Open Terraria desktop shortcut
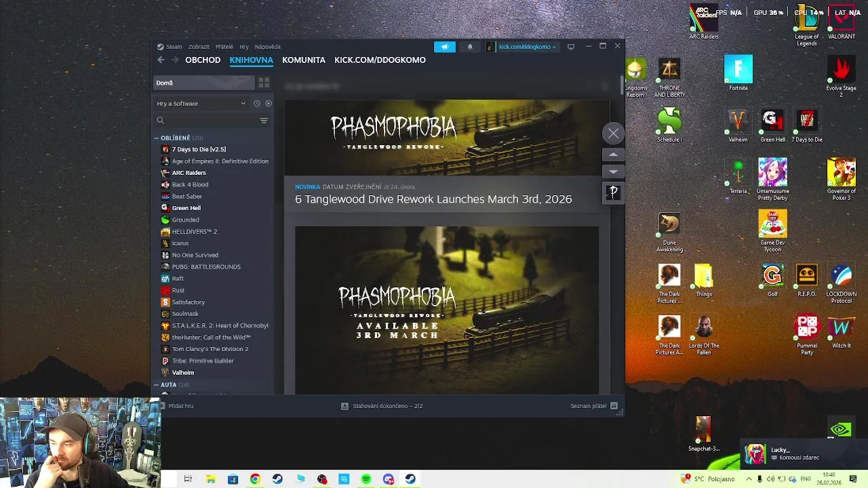The image size is (868, 488). (738, 176)
